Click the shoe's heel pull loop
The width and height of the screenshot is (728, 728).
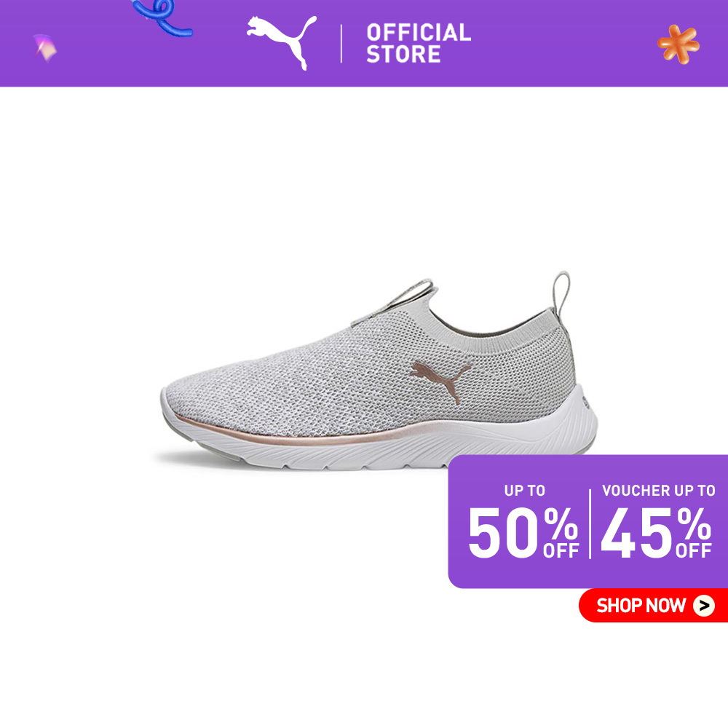tap(561, 294)
